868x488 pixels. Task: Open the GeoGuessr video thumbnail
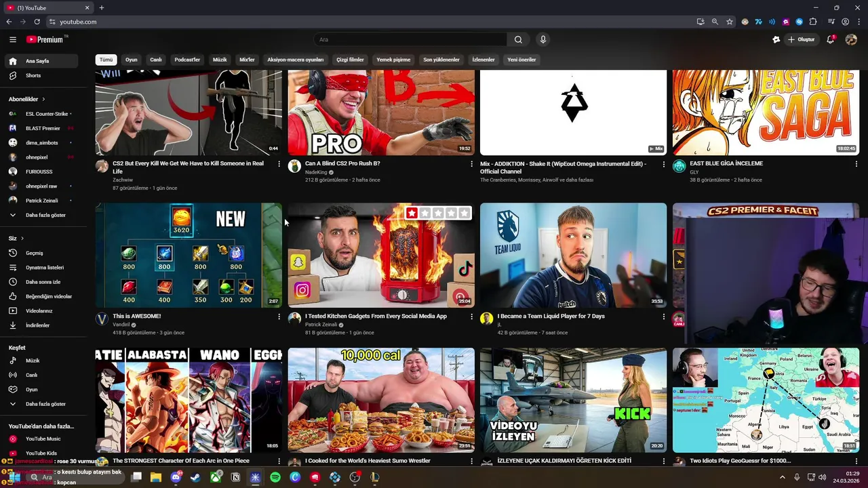coord(766,400)
